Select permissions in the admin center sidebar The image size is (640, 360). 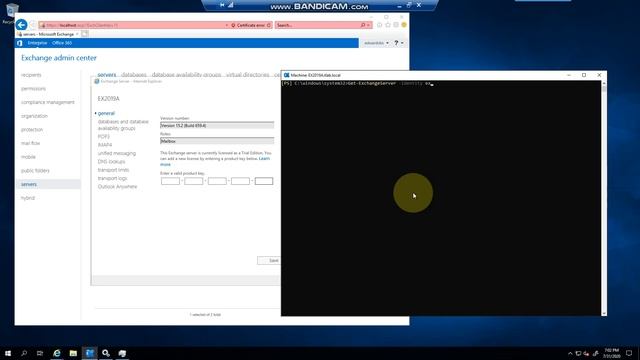tap(33, 89)
